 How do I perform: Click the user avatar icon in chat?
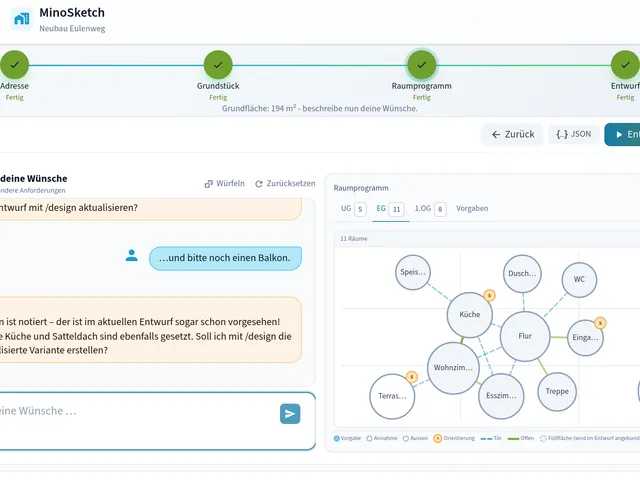(131, 256)
